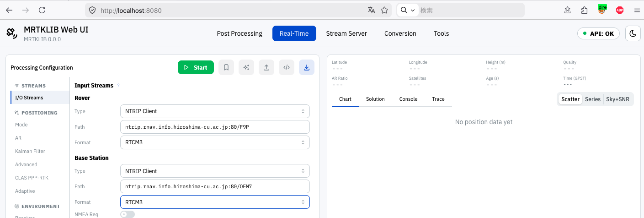This screenshot has width=644, height=218.
Task: Open the Base Station Format dropdown
Action: click(215, 202)
